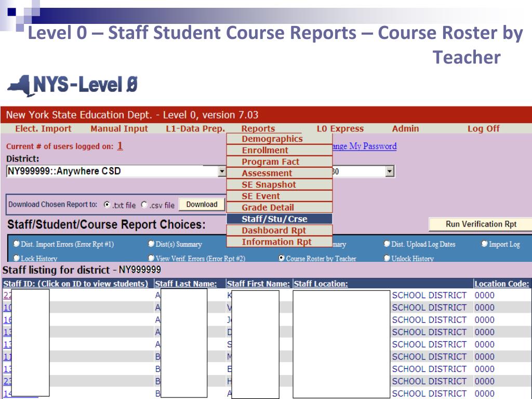Open the Manual Input menu
532x399 pixels.
click(119, 129)
